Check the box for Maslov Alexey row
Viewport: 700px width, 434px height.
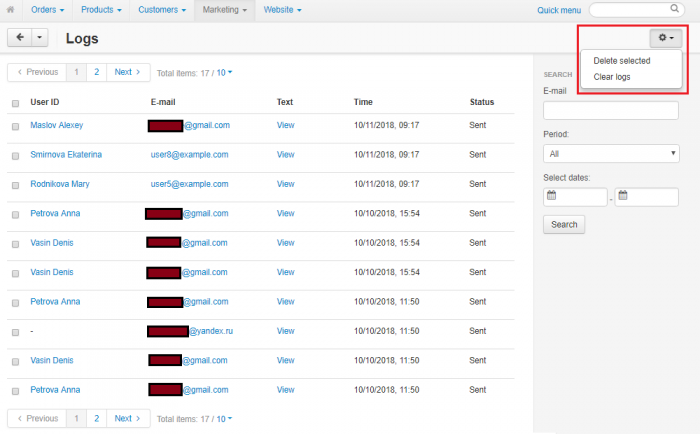click(x=15, y=126)
